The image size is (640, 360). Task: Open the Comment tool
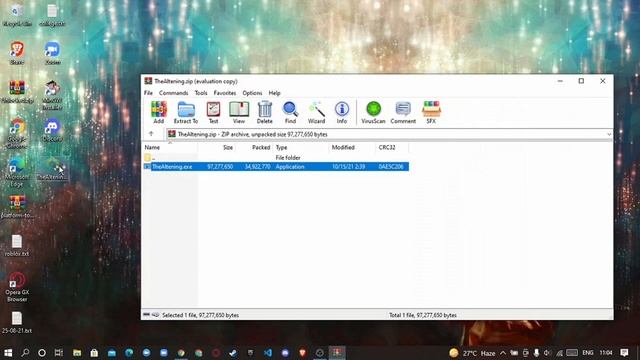pos(403,112)
